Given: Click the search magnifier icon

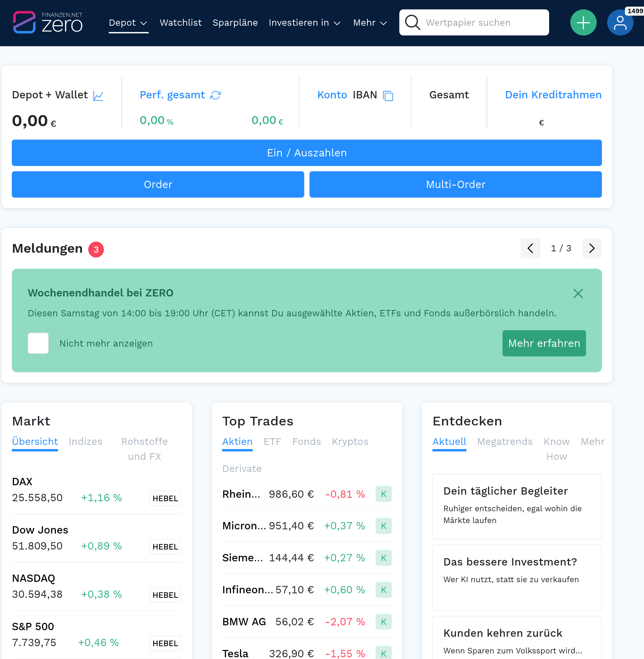Looking at the screenshot, I should (413, 23).
